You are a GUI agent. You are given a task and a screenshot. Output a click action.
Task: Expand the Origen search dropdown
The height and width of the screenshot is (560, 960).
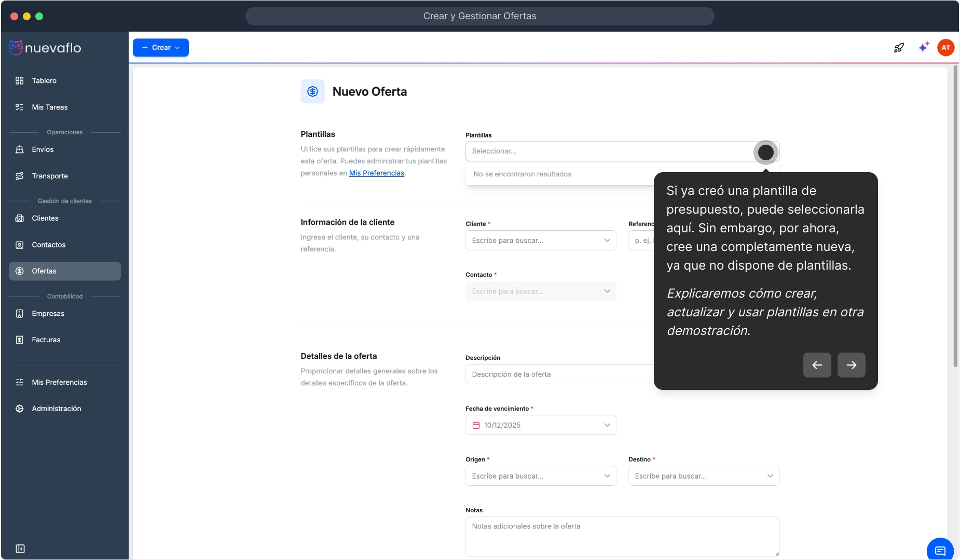541,476
